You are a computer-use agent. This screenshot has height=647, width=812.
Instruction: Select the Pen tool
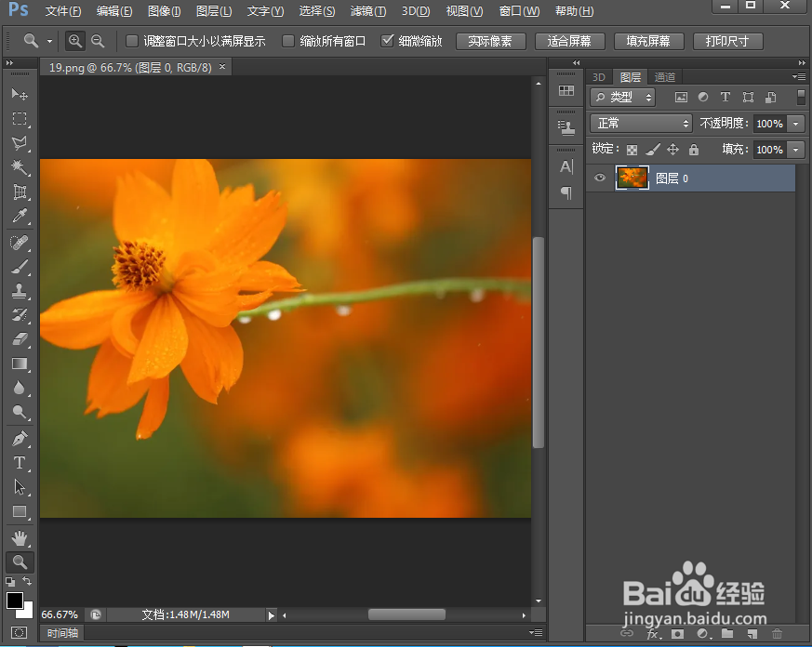click(20, 439)
